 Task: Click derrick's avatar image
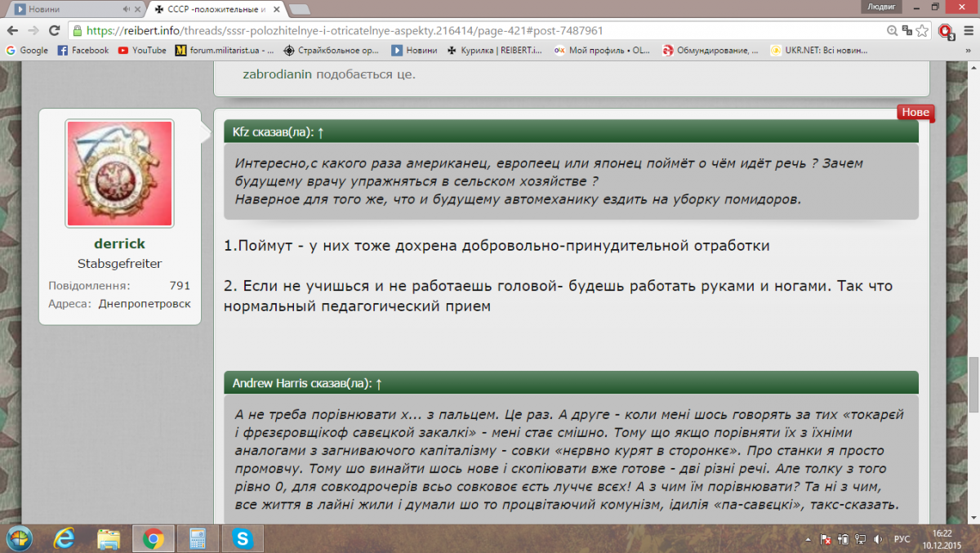(119, 173)
